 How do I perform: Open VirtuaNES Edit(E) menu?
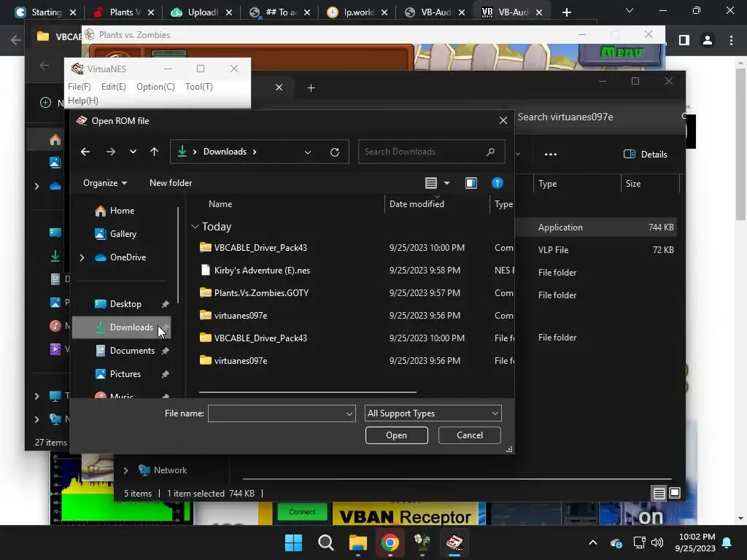point(113,87)
